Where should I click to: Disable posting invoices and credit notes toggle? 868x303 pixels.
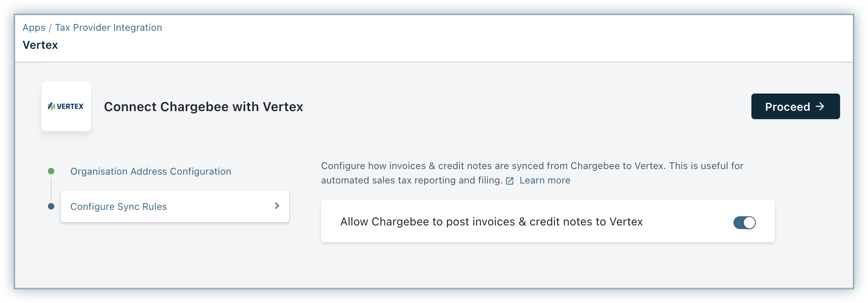pos(744,223)
